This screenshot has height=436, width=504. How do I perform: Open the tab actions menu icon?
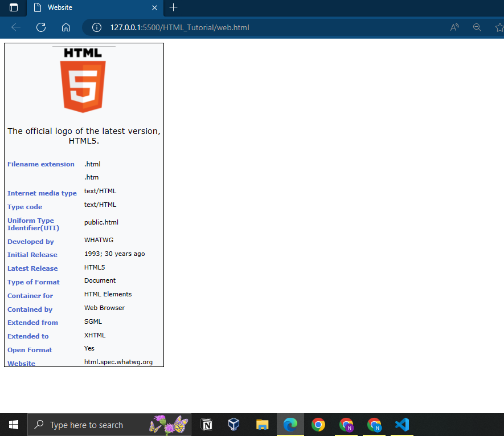coord(14,7)
